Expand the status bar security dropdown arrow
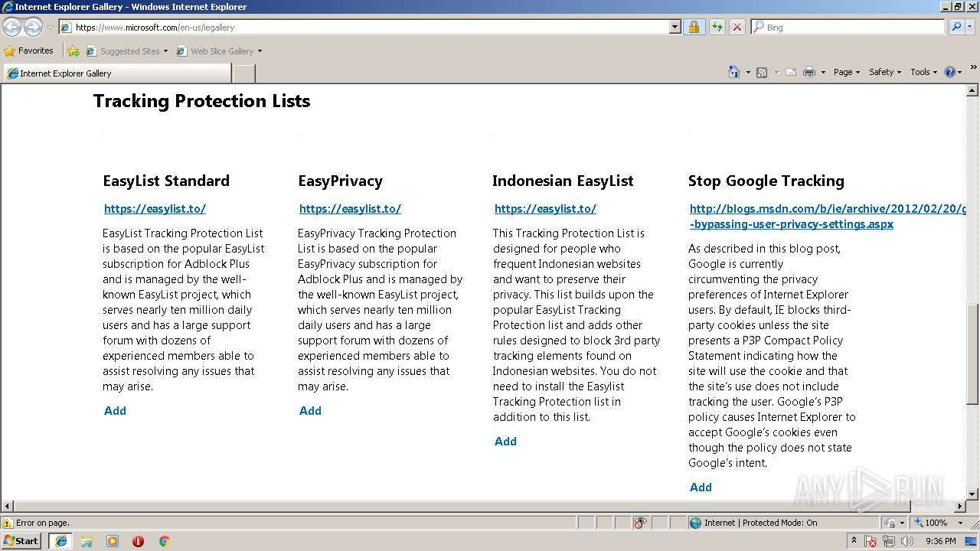The image size is (980, 551). click(903, 523)
